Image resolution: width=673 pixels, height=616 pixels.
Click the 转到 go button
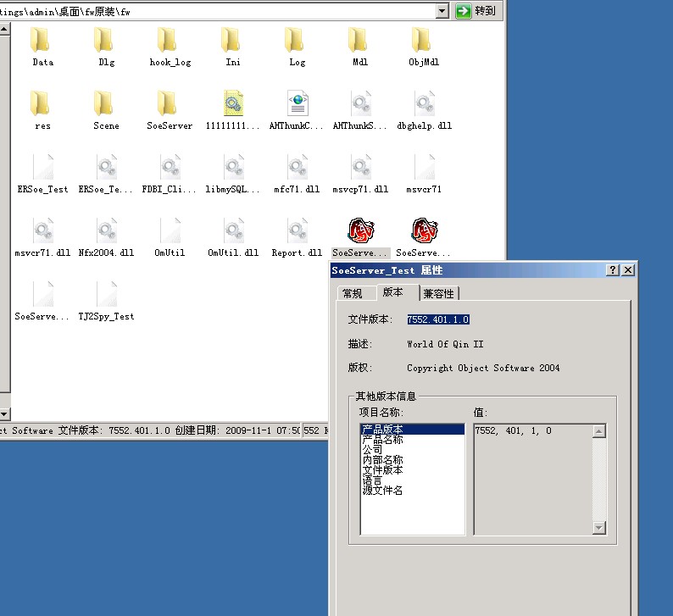pos(476,11)
